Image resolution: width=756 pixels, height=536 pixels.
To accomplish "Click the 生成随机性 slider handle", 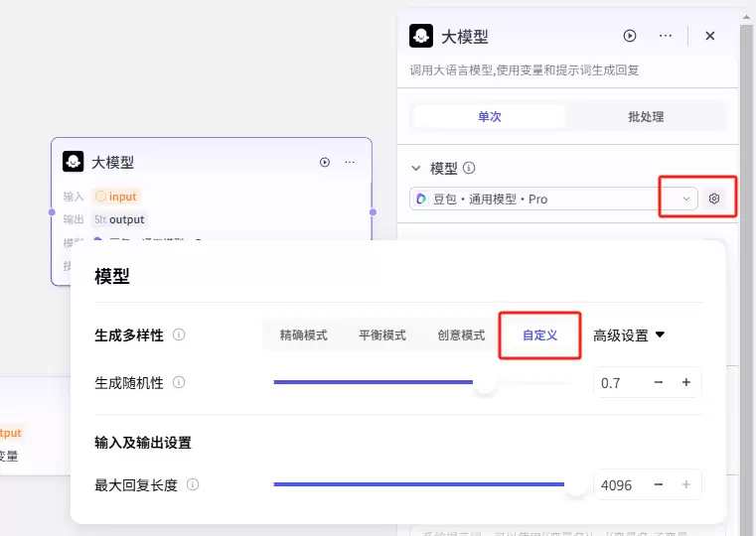I will 485,383.
